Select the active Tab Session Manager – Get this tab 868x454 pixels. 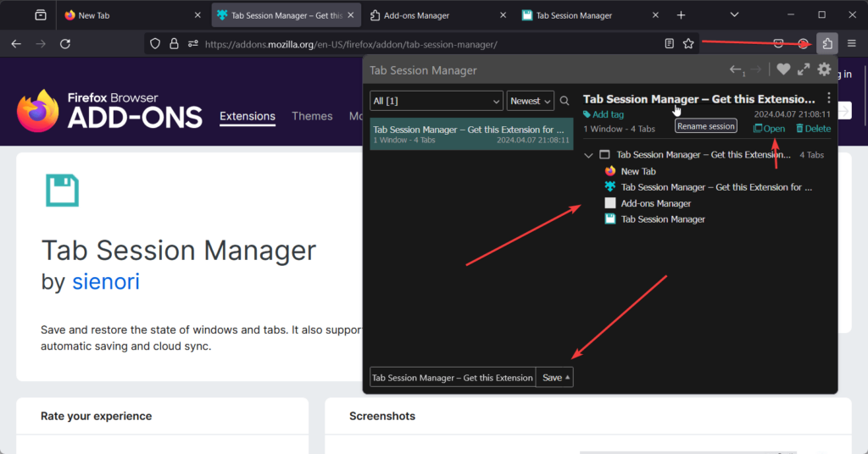click(x=287, y=15)
